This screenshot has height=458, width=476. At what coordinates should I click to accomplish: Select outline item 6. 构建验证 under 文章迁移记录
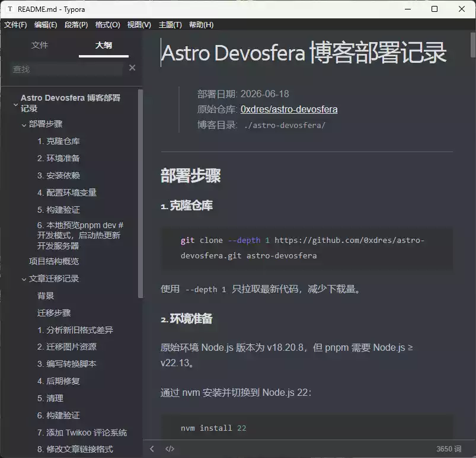point(58,415)
